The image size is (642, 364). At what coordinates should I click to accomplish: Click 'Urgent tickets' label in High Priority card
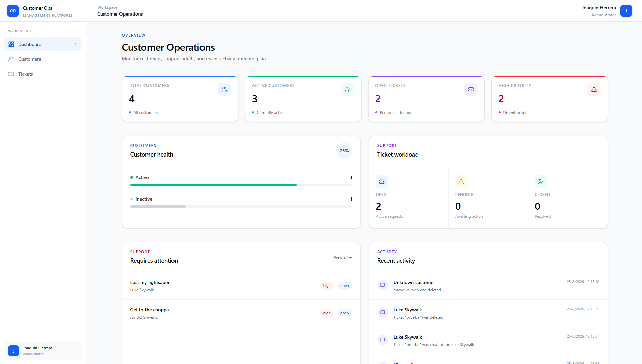515,113
